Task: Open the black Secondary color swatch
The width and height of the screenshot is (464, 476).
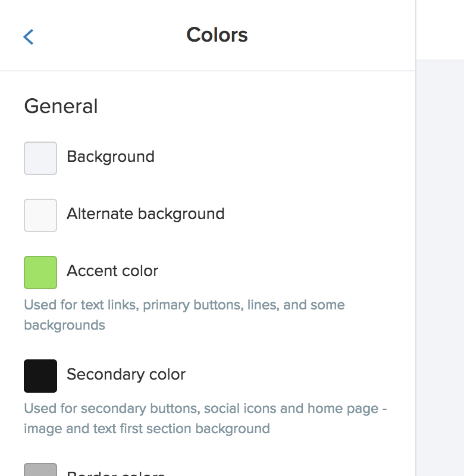Action: pos(40,376)
